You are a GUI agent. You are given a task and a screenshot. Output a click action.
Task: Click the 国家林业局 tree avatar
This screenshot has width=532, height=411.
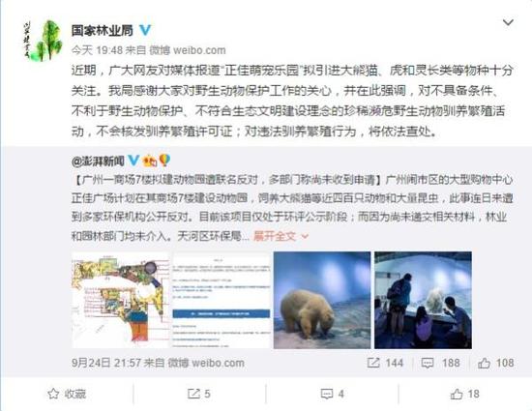pyautogui.click(x=43, y=41)
